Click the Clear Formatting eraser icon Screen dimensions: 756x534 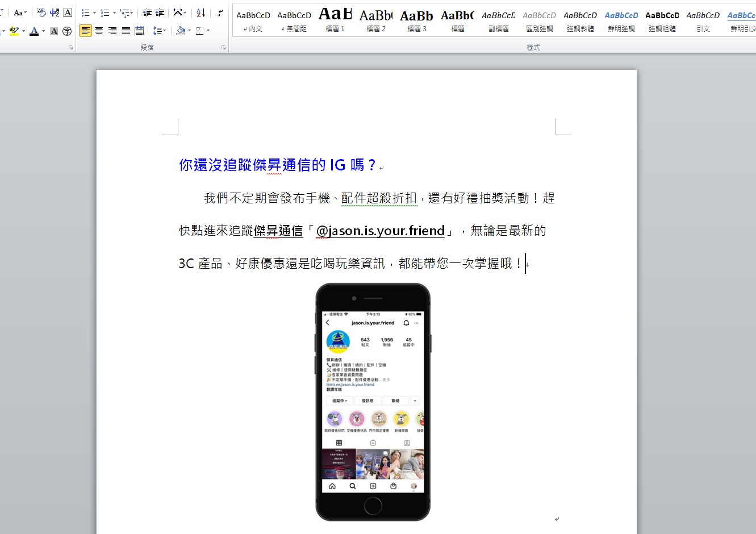42,12
